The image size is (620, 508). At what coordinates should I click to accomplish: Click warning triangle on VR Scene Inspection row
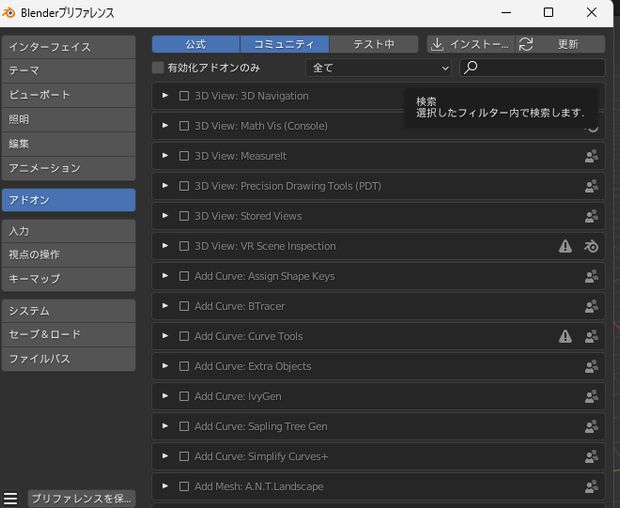pyautogui.click(x=565, y=246)
